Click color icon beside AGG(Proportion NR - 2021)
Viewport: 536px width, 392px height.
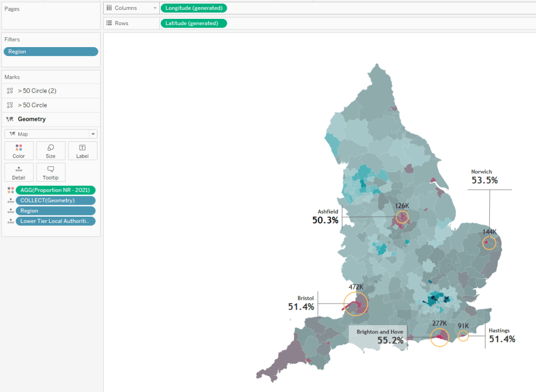[x=10, y=190]
